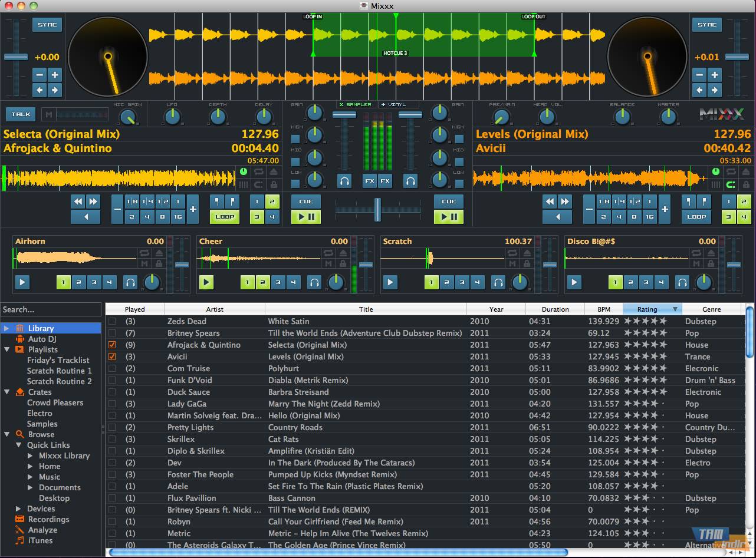Screen dimensions: 756x558
Task: Click the library Search field
Action: coord(51,309)
